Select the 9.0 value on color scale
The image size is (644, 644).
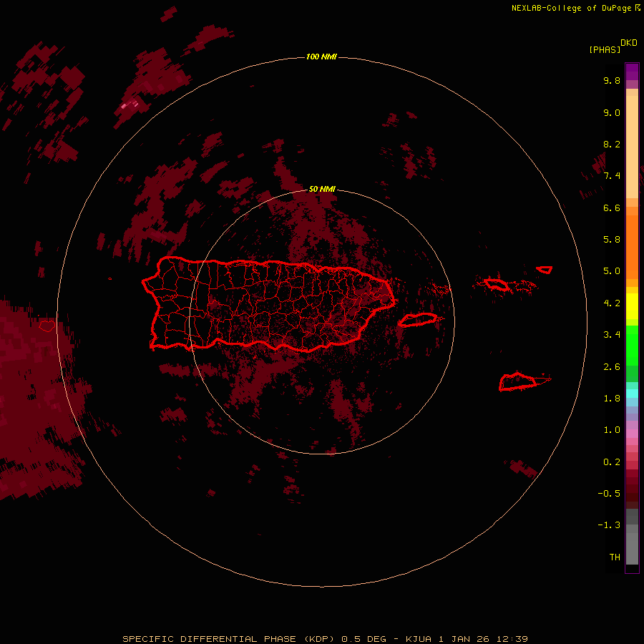click(x=612, y=112)
